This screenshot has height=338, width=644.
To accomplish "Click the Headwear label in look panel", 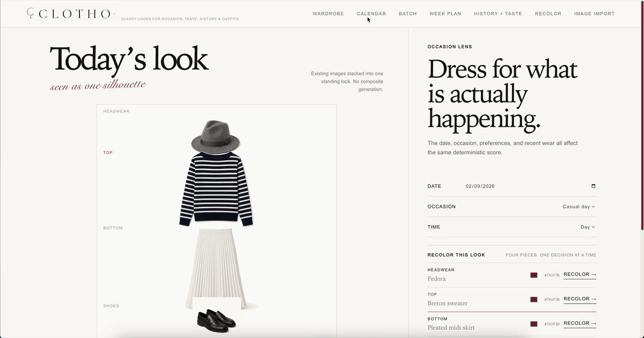I will coord(116,111).
